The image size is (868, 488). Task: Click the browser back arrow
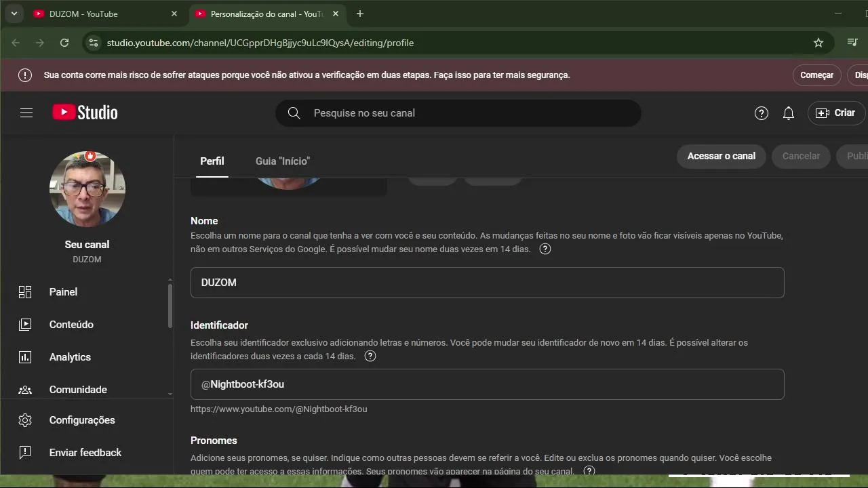point(16,43)
